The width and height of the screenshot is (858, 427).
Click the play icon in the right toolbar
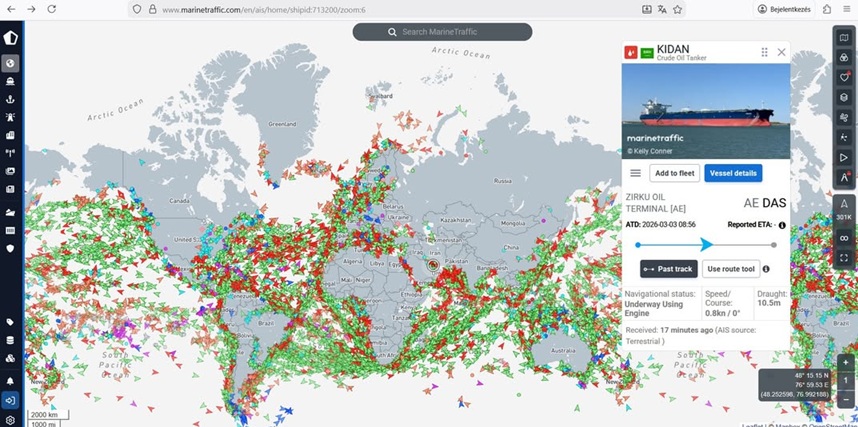pyautogui.click(x=844, y=157)
